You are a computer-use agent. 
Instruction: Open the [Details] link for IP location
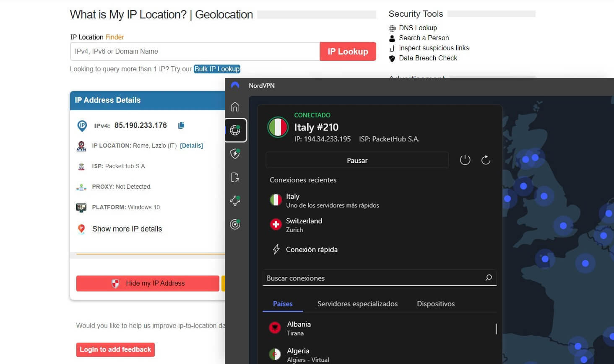pos(191,146)
